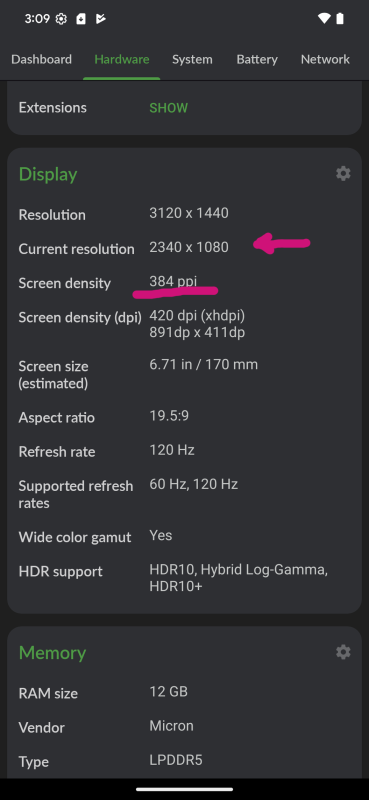Switch to the Dashboard tab

pyautogui.click(x=41, y=59)
